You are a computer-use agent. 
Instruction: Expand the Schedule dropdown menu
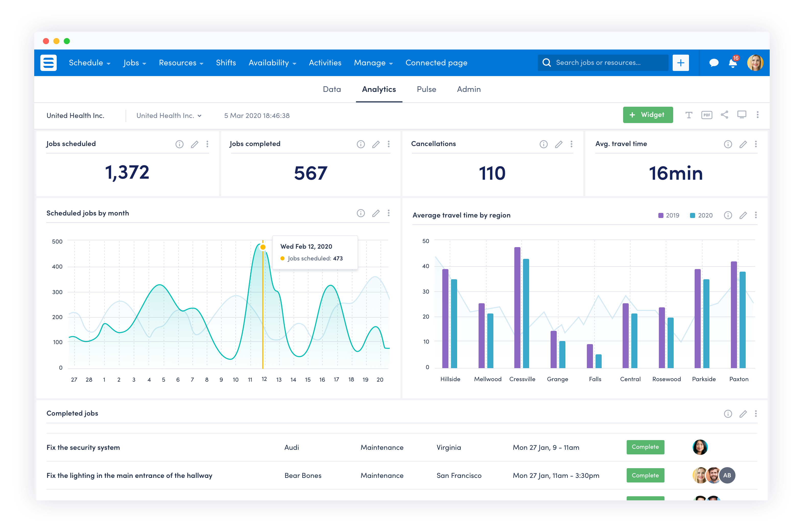89,63
